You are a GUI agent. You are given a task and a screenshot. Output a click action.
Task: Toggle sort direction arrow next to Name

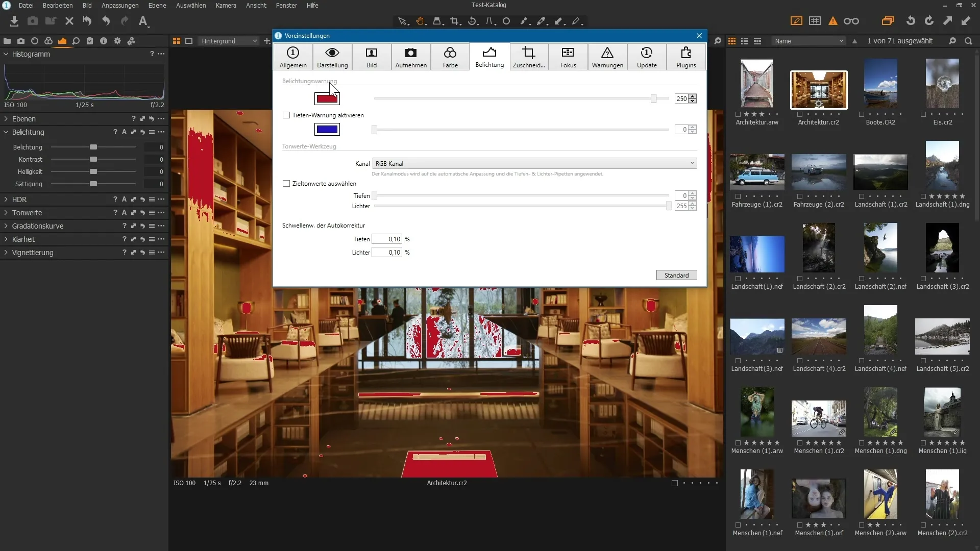pyautogui.click(x=854, y=41)
